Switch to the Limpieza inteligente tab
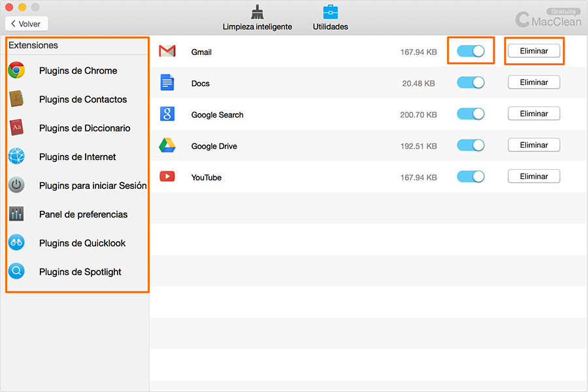588x392 pixels. click(257, 17)
